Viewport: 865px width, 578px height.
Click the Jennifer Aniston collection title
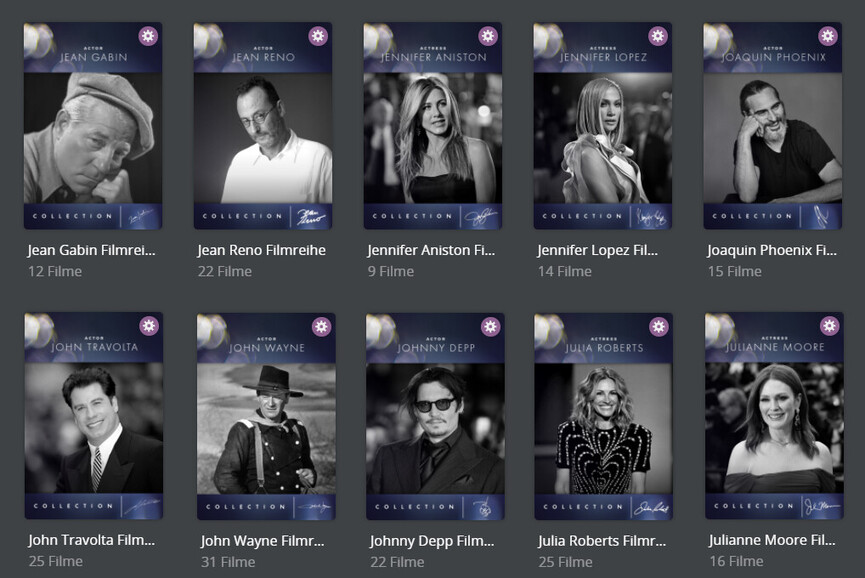pos(431,250)
